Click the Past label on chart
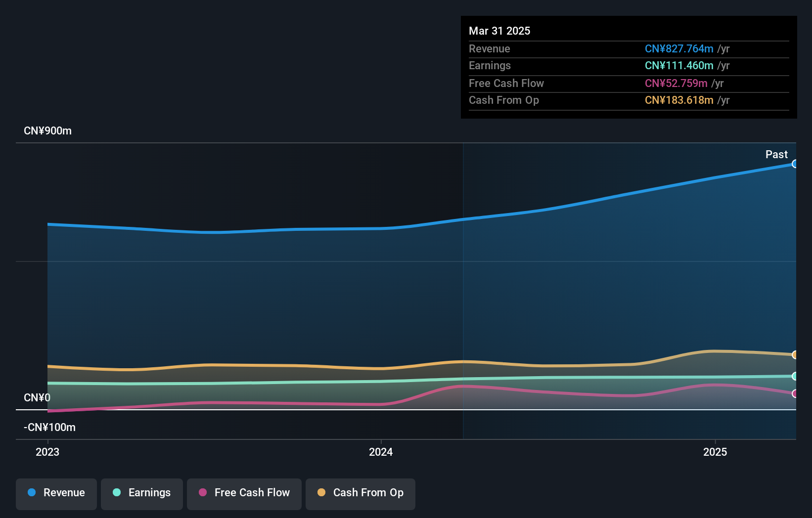The height and width of the screenshot is (518, 812). coord(776,154)
